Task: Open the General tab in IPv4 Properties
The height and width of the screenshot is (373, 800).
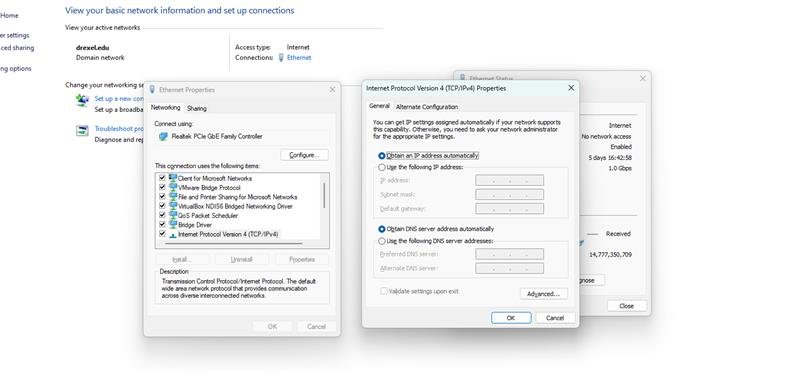Action: tap(379, 106)
